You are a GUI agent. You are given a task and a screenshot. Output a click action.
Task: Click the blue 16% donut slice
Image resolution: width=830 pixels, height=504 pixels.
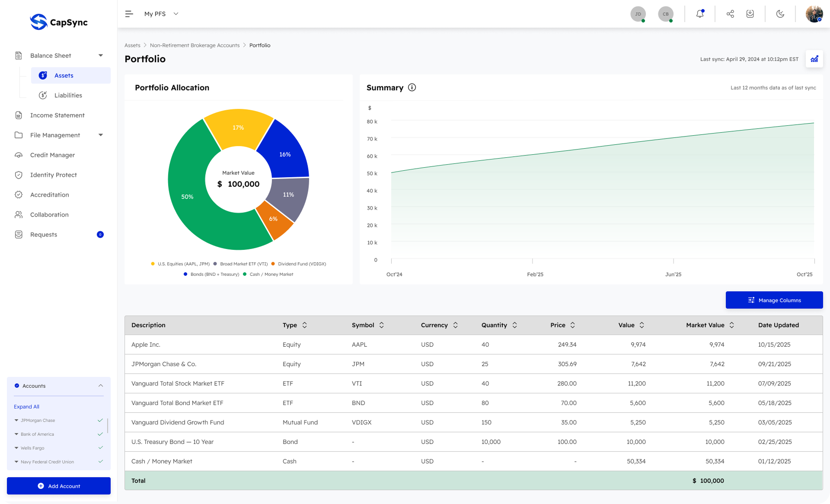(285, 154)
